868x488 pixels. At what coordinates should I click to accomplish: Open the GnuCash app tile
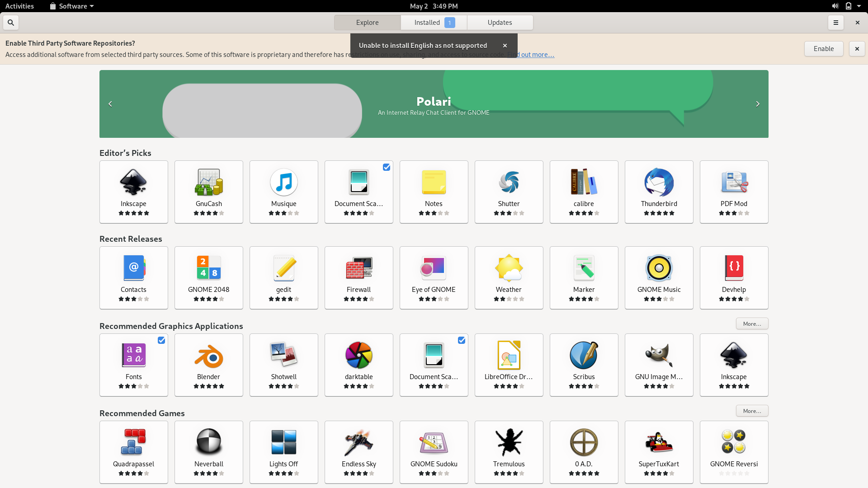(208, 192)
